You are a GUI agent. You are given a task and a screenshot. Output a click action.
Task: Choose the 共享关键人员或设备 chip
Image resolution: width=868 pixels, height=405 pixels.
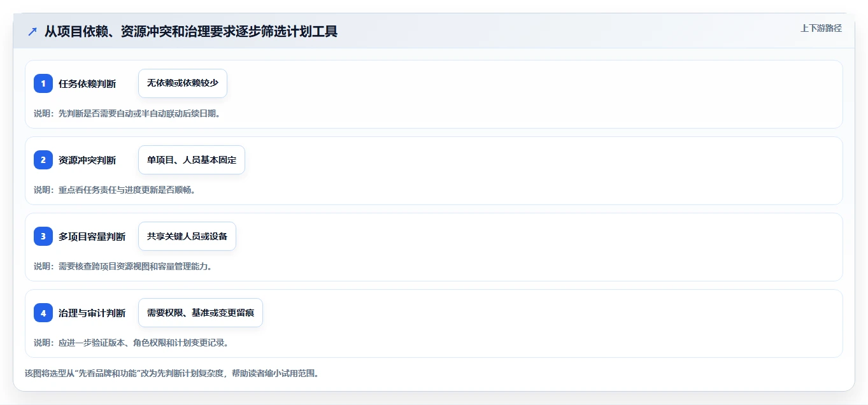187,236
